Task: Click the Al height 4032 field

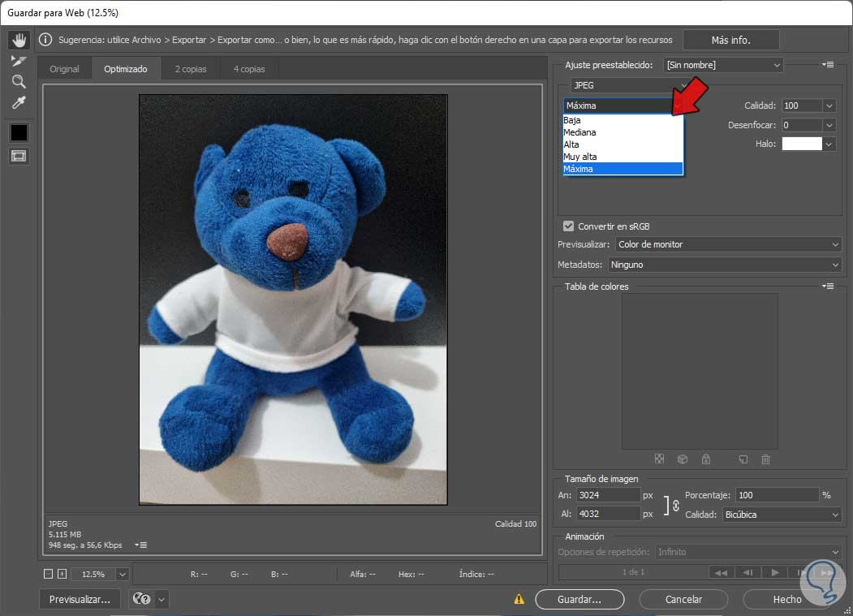Action: tap(608, 514)
